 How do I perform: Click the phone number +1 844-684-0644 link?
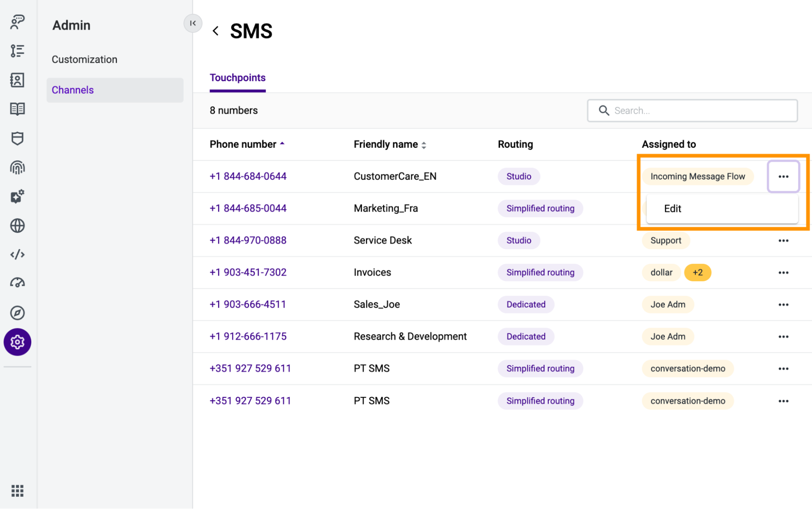pyautogui.click(x=248, y=176)
